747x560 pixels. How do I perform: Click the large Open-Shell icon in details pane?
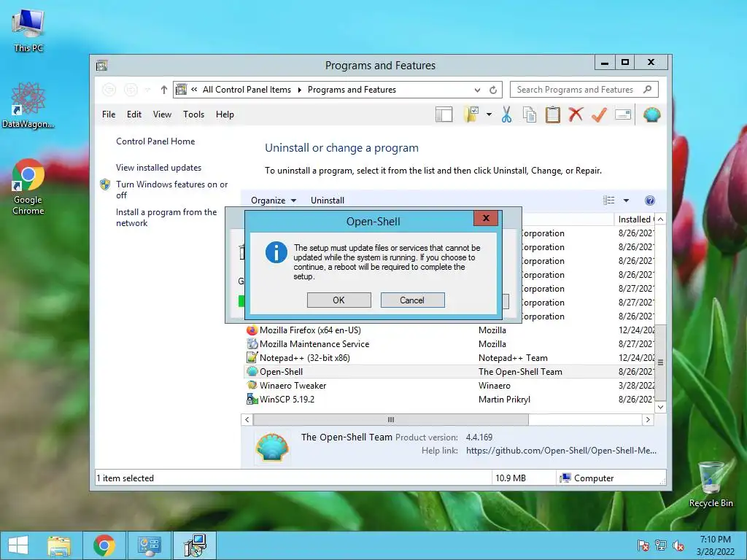pos(272,447)
